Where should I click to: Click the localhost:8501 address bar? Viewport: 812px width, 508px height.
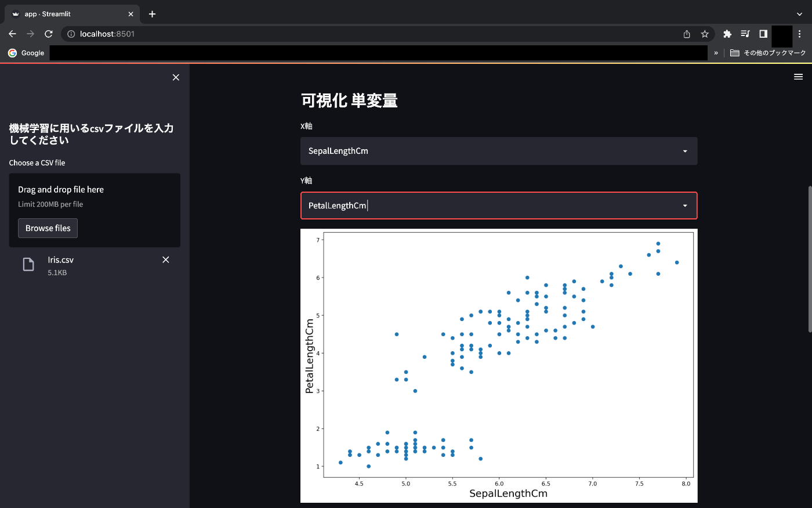(371, 34)
